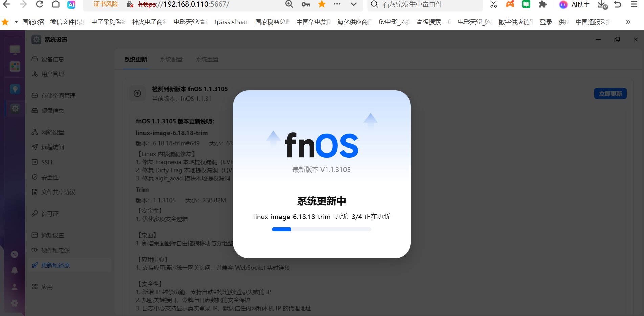Image resolution: width=644 pixels, height=316 pixels.
Task: Click the linux-image-6.18.18-trim heading
Action: 172,133
